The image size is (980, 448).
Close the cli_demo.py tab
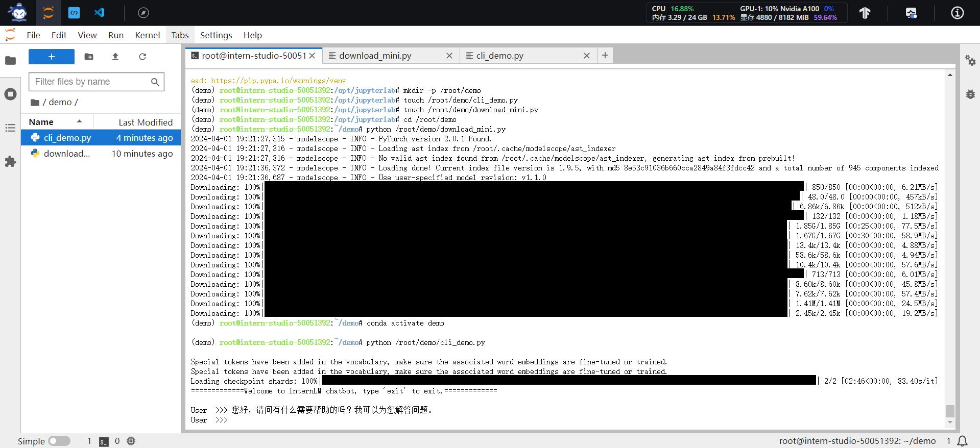(x=587, y=56)
